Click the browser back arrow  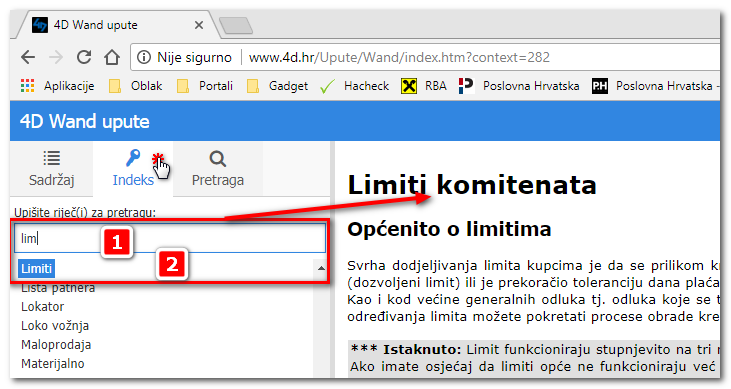tap(28, 57)
